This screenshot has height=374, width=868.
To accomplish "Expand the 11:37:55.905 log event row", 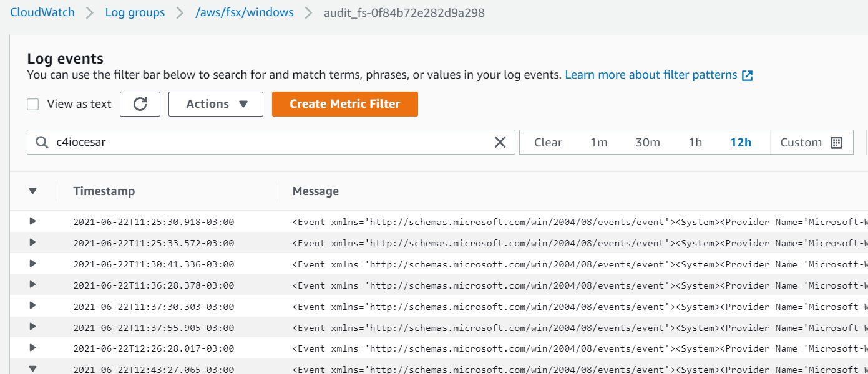I will coord(32,327).
